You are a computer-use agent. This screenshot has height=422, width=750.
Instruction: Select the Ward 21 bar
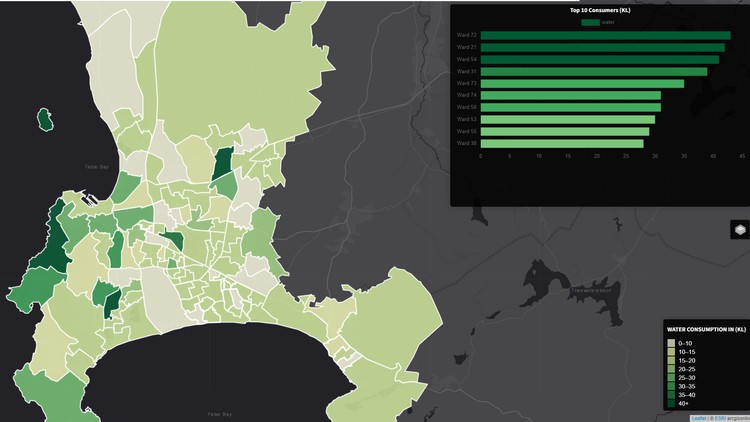pos(602,47)
